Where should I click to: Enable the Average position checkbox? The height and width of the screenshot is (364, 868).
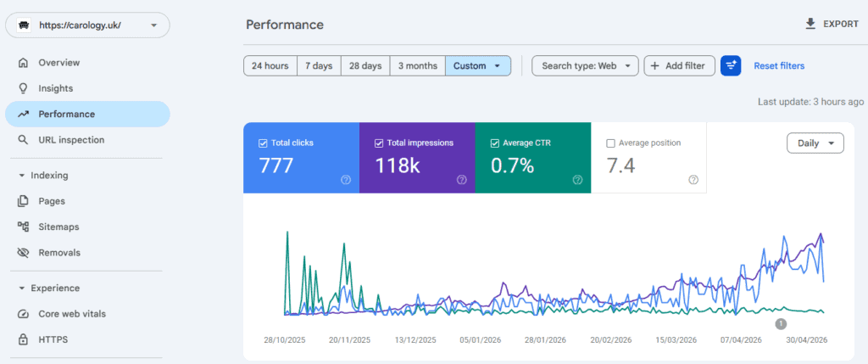click(x=610, y=143)
